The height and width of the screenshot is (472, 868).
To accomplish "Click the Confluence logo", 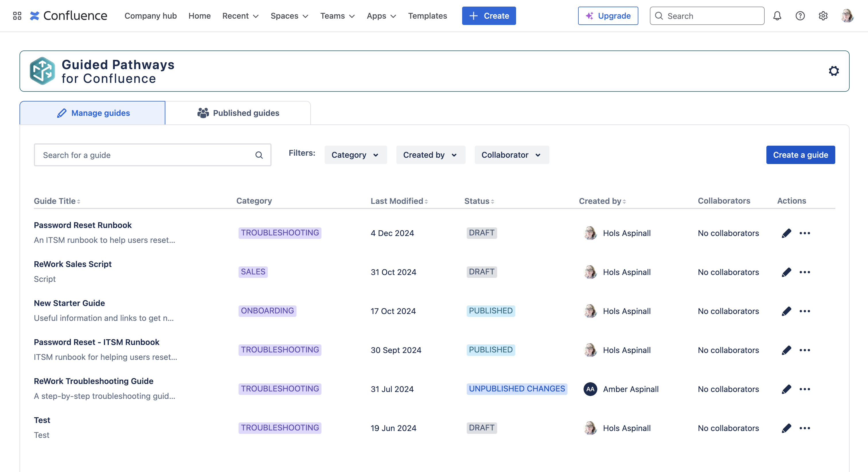I will click(68, 16).
